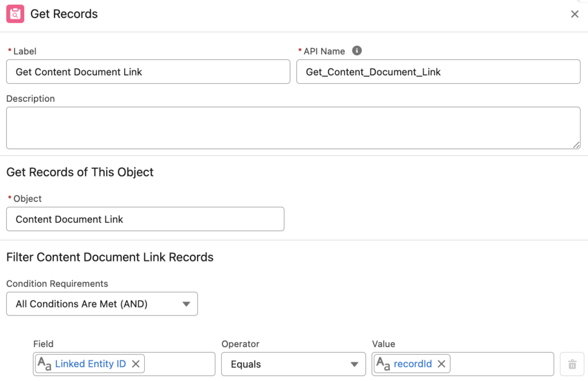Open the Condition Requirements dropdown
The image size is (588, 381).
102,303
